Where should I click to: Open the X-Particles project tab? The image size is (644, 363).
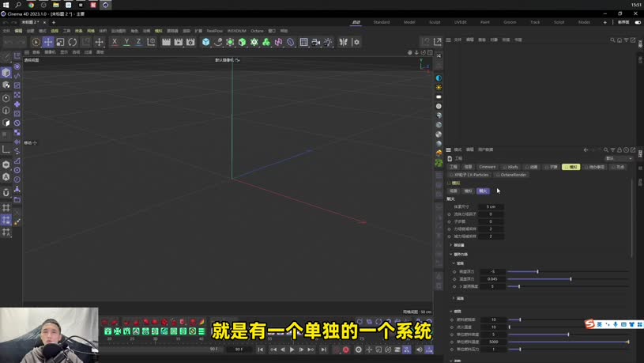pos(469,175)
